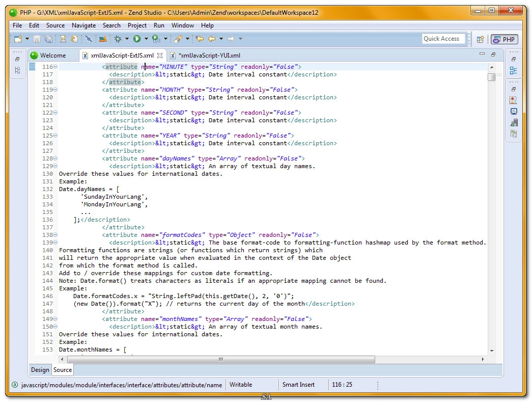Open the Back history dropdown arrow
The width and height of the screenshot is (532, 402).
pyautogui.click(x=221, y=39)
